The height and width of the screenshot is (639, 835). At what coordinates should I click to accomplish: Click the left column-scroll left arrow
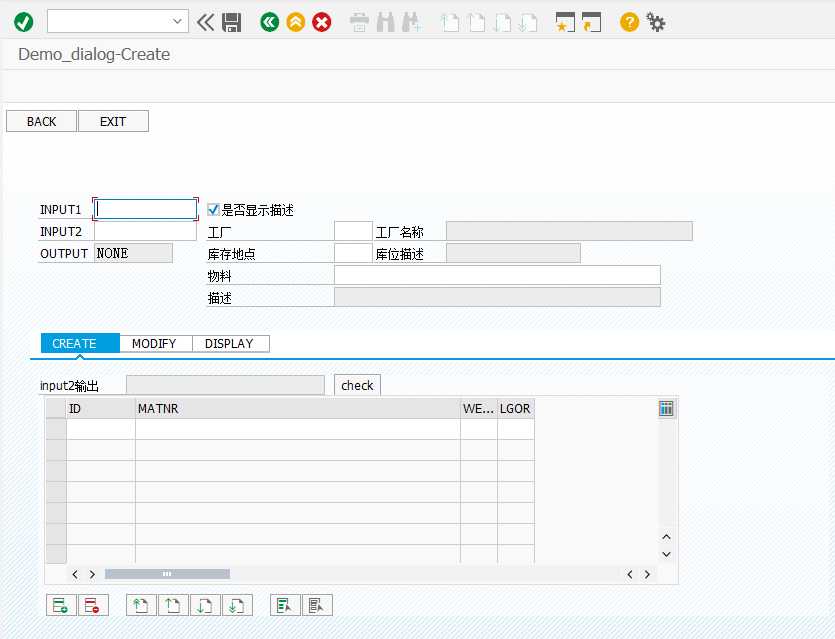[75, 574]
